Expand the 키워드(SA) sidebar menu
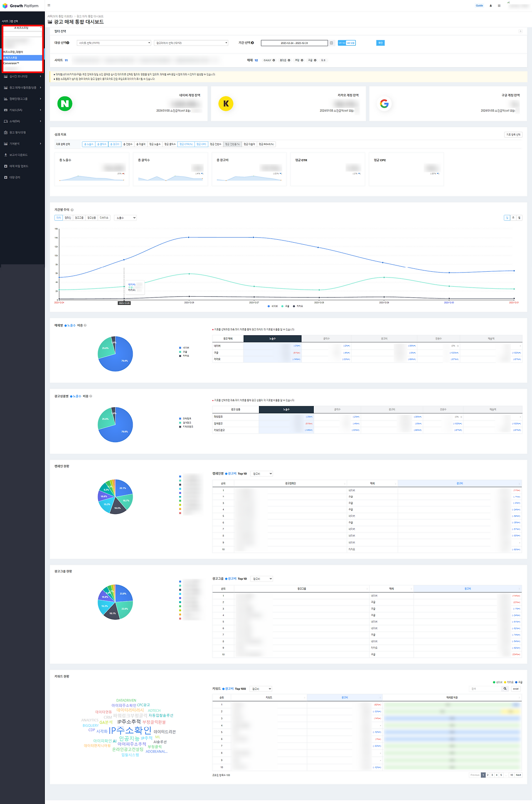This screenshot has height=804, width=532. (22, 110)
